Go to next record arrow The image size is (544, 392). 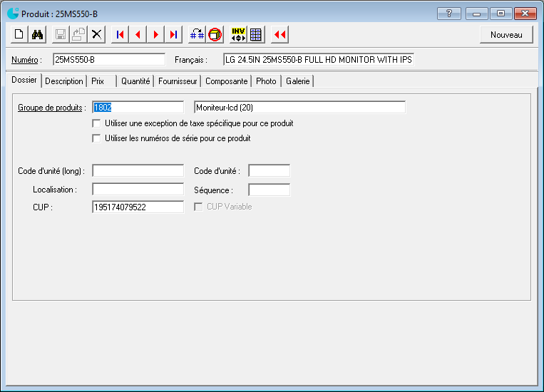click(155, 34)
